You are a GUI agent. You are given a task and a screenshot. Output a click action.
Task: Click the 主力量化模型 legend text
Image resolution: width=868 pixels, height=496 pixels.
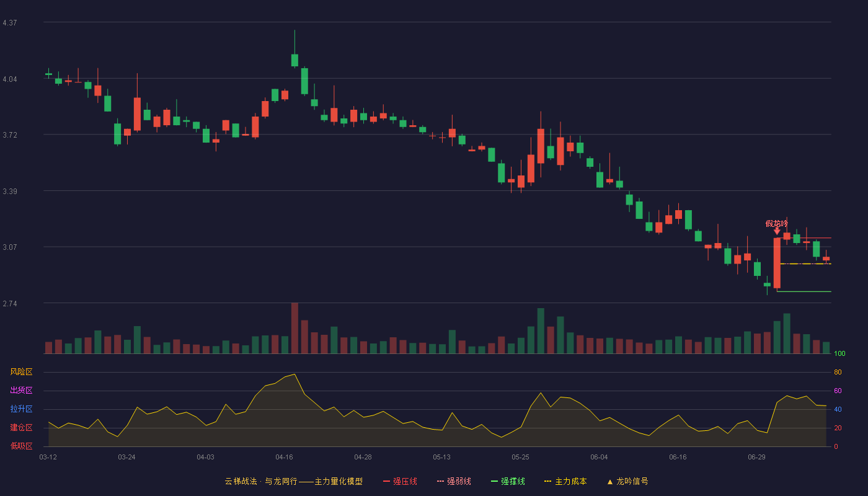tap(339, 481)
